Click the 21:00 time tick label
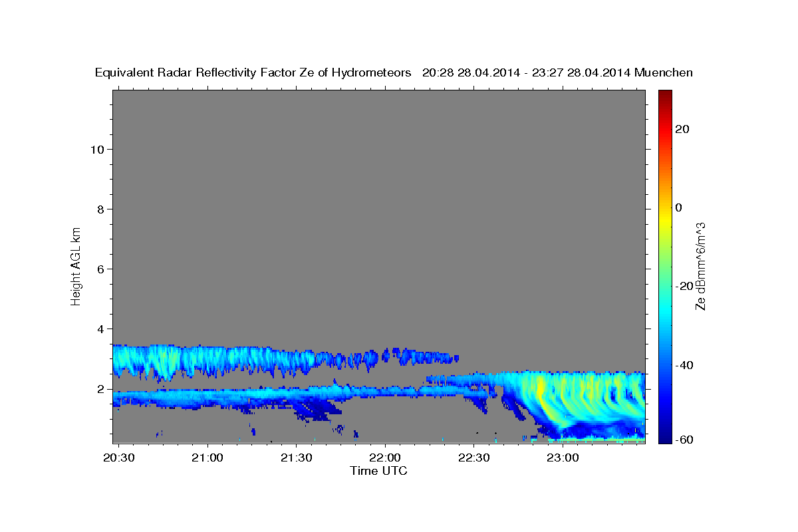This screenshot has height=532, width=798. (207, 458)
